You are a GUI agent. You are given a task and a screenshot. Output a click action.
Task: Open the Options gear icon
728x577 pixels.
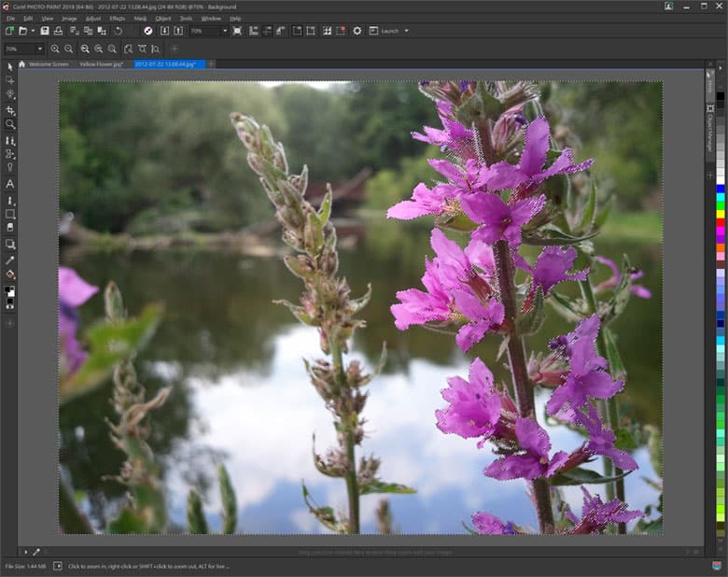357,31
